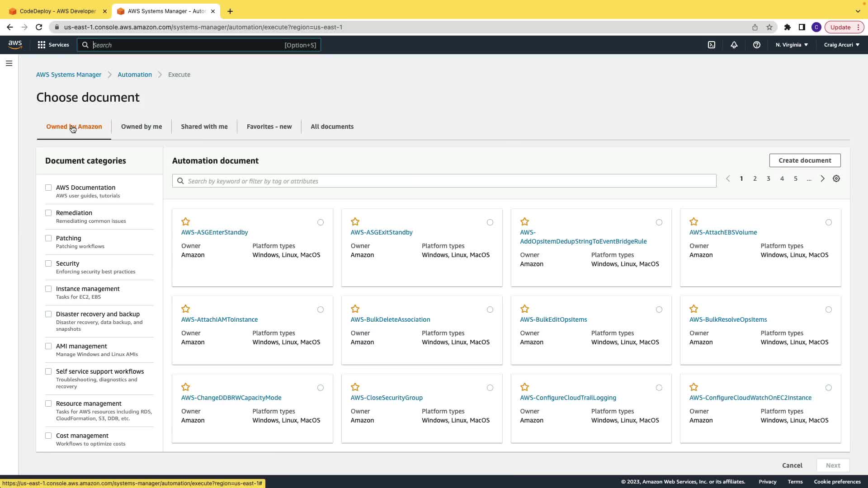Screen dimensions: 868x488
Task: Expand the N. Virginia region dropdown
Action: (792, 45)
